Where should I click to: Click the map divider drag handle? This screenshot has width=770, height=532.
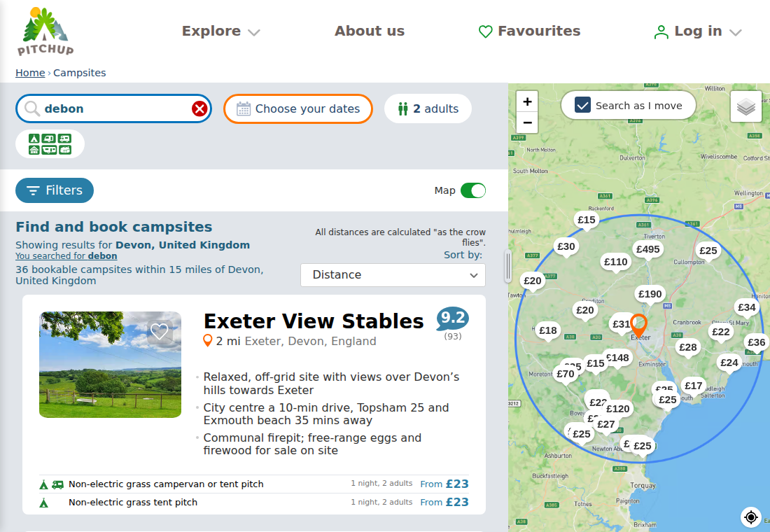pos(508,266)
